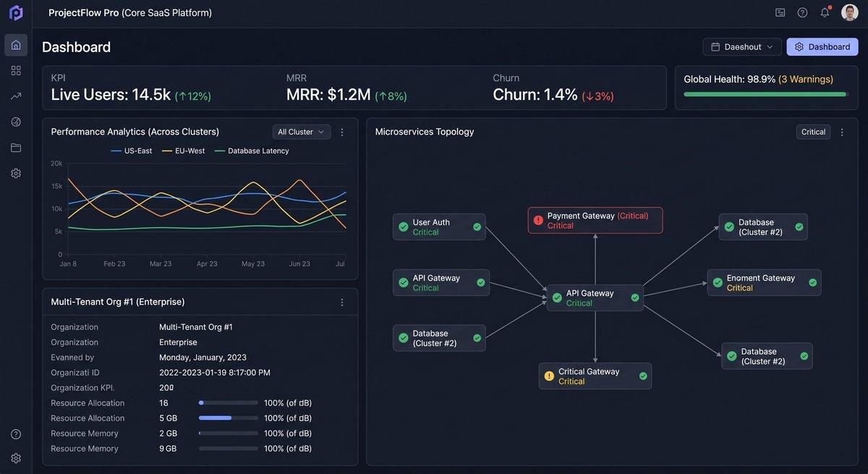The width and height of the screenshot is (868, 474).
Task: Open Multi-Tenant Org #1 panel kebab menu
Action: (342, 302)
